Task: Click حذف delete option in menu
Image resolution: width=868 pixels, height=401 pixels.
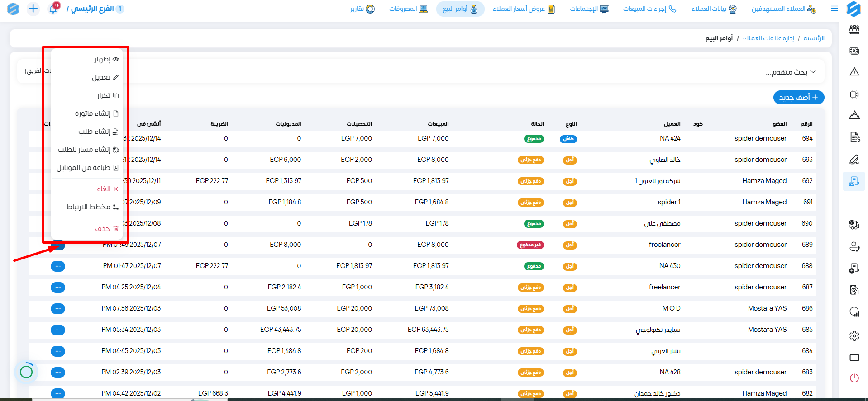Action: point(106,229)
